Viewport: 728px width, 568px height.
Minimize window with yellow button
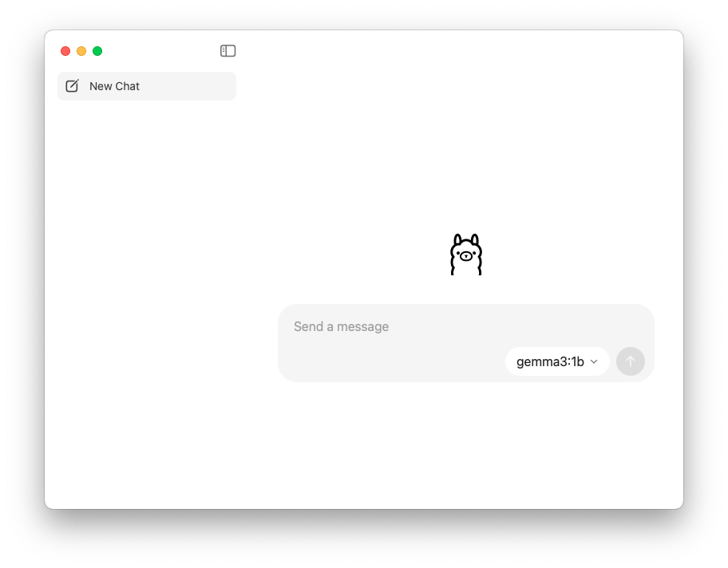click(x=81, y=51)
